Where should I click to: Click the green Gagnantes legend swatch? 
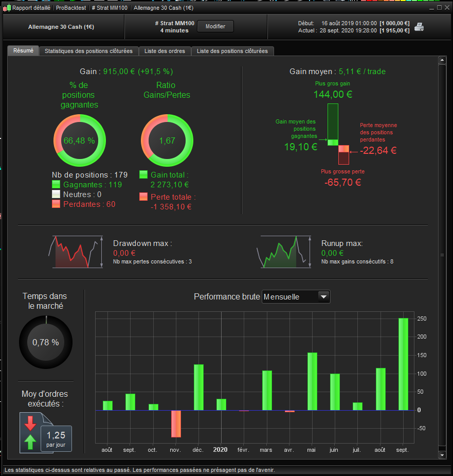pos(56,184)
